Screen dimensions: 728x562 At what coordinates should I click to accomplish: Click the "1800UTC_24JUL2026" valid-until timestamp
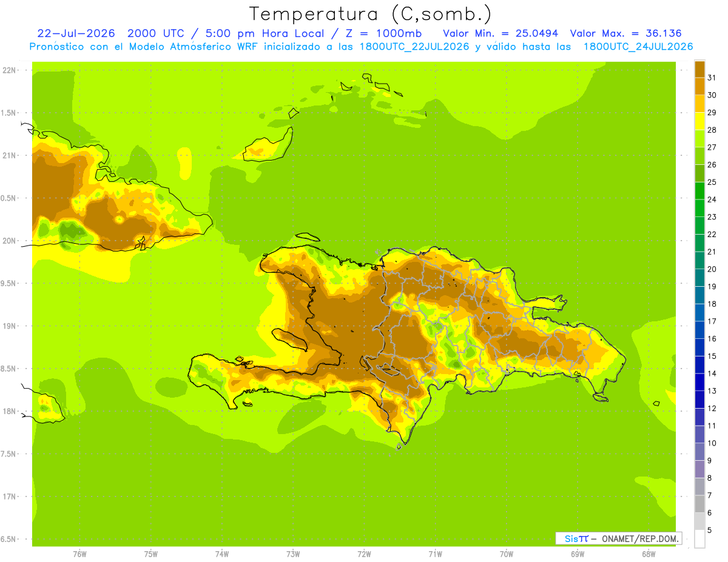pyautogui.click(x=638, y=47)
